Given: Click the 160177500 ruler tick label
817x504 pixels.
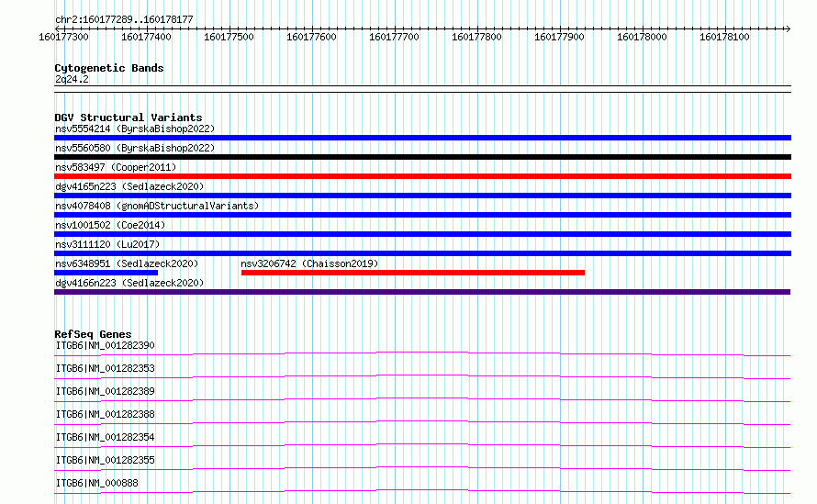Looking at the screenshot, I should 229,37.
